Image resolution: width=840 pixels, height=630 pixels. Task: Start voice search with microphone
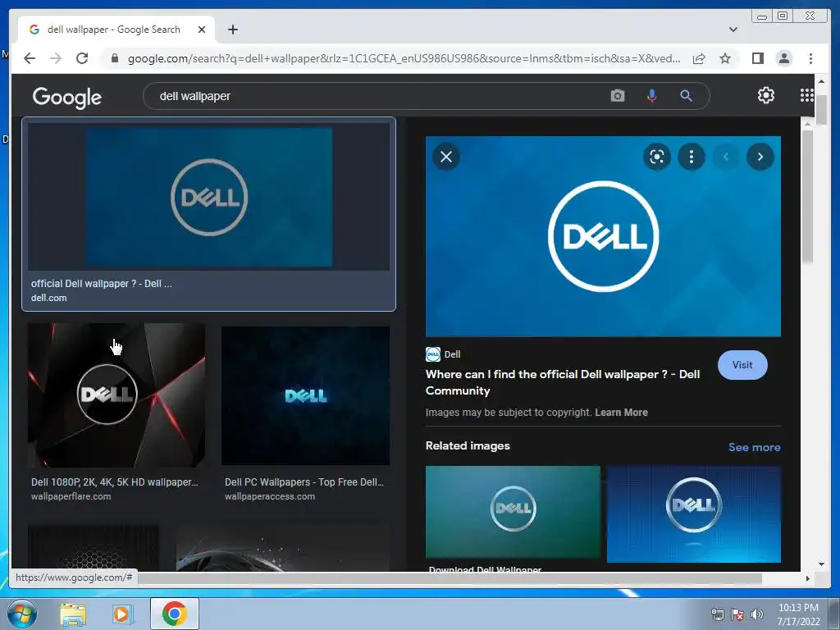[651, 96]
